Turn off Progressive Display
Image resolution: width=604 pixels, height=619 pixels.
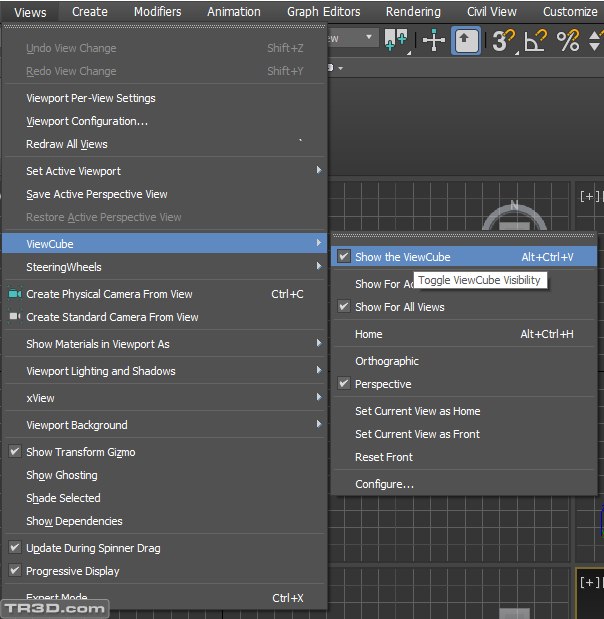72,571
